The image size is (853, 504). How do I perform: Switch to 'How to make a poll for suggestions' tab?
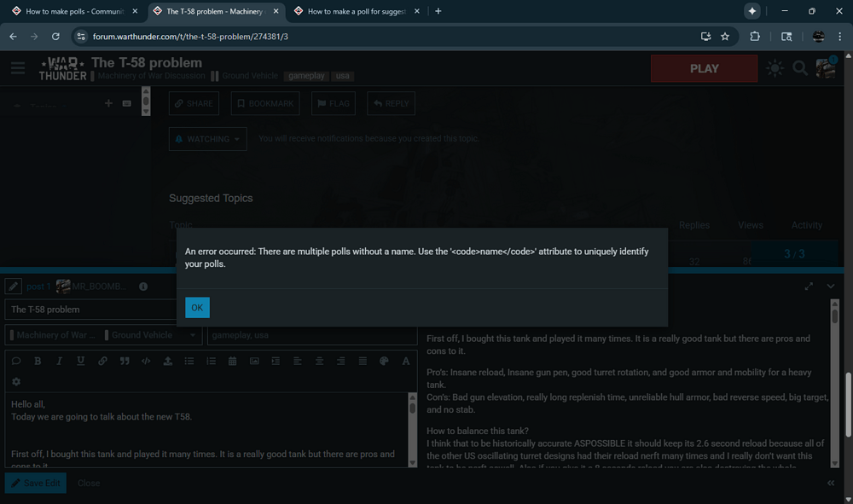point(355,11)
